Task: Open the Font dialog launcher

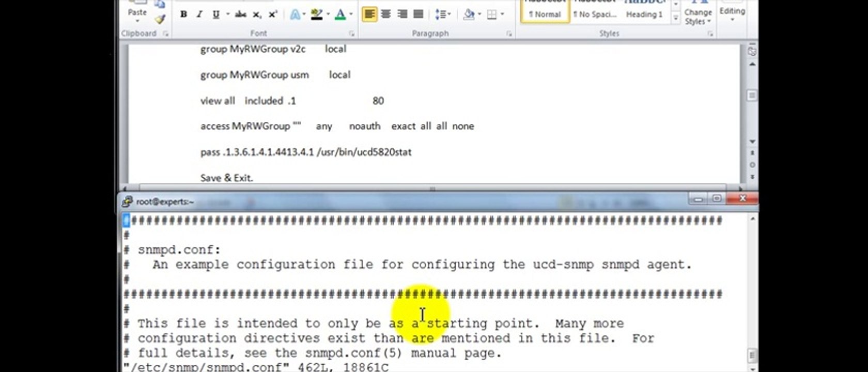Action: pos(352,34)
